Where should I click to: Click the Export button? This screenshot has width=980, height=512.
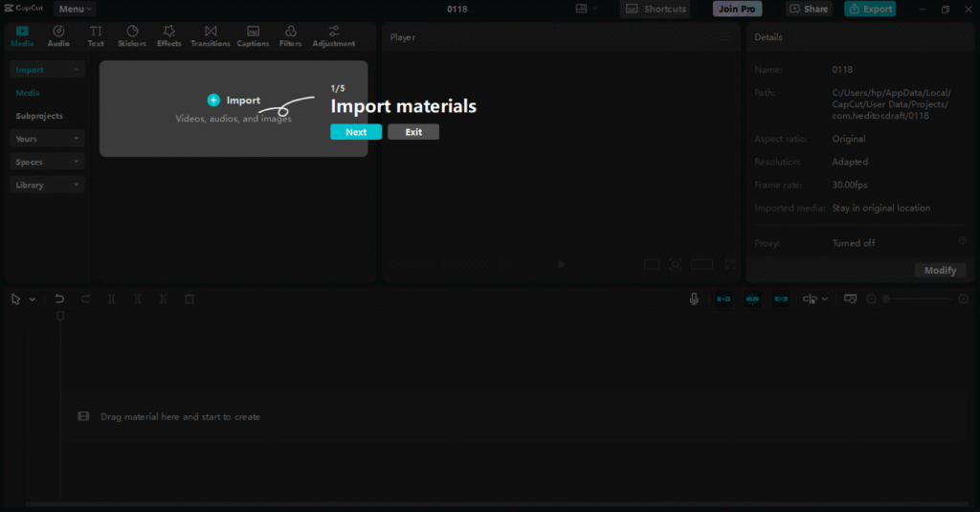tap(870, 9)
